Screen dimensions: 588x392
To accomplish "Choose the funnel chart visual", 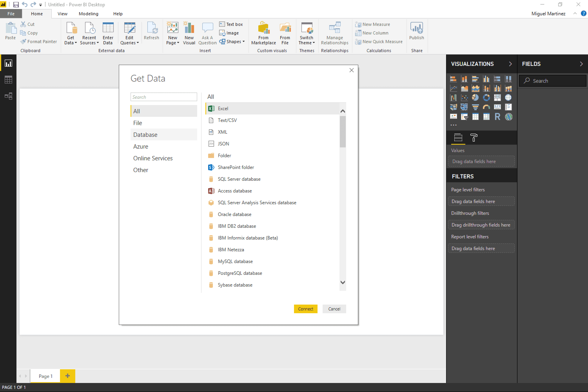I will [x=475, y=107].
